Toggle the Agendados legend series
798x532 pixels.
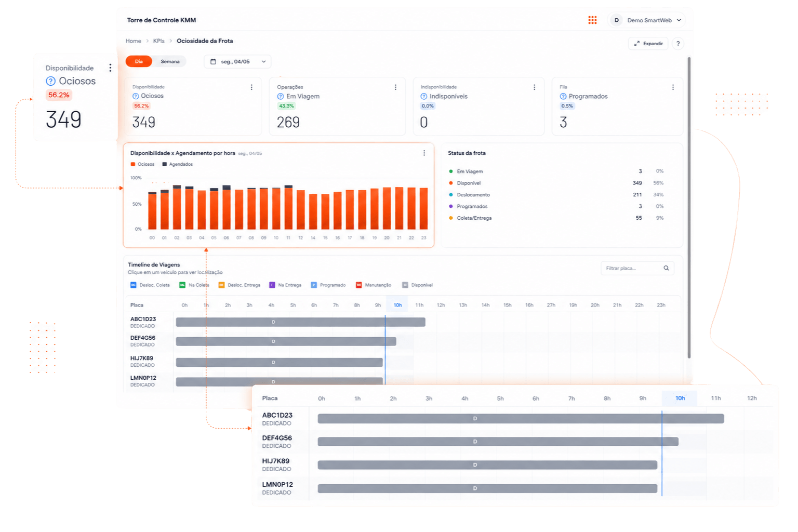[x=177, y=164]
